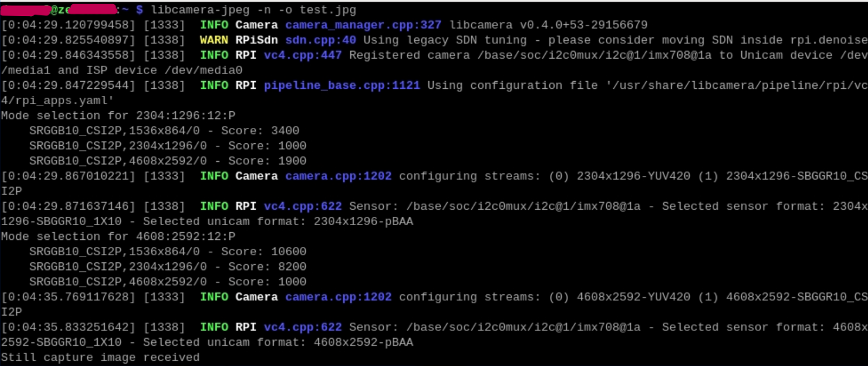Click 'Selected unicam format: 2304x1296-pBAA' text

(278, 221)
